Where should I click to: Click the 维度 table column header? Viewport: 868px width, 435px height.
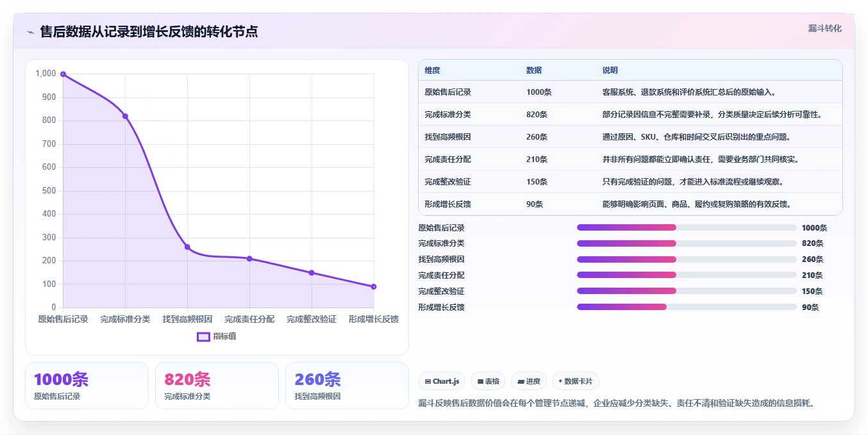coord(432,70)
